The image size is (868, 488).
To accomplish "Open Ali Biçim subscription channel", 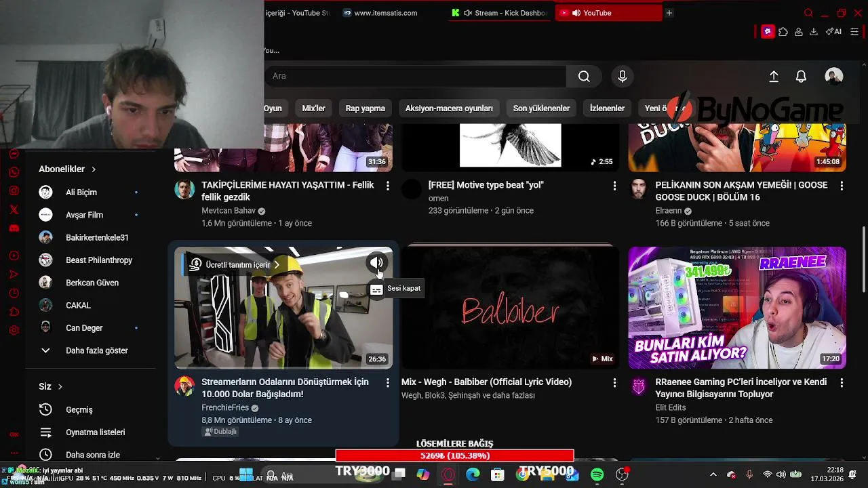I will [x=90, y=192].
